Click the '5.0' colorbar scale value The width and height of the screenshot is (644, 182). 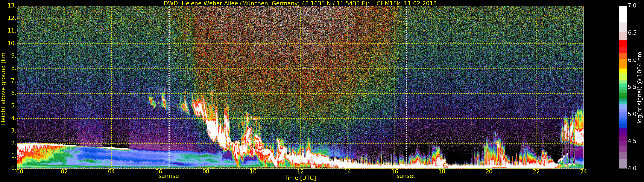point(632,114)
